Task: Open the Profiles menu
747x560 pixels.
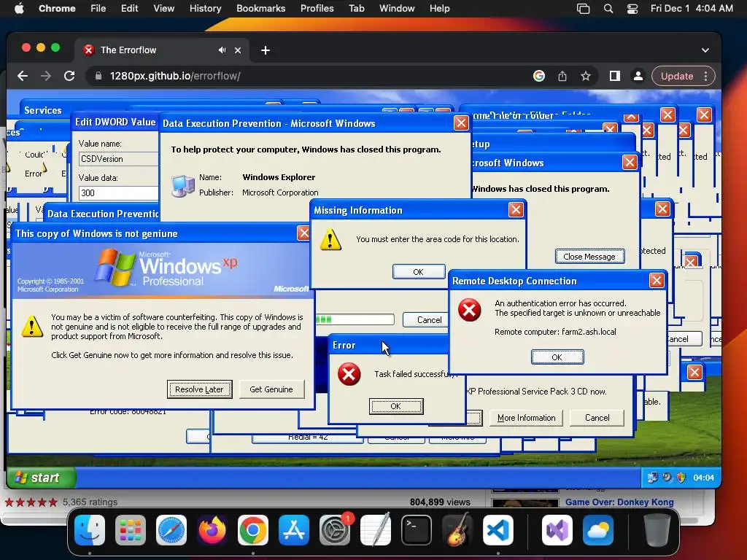Action: point(317,9)
